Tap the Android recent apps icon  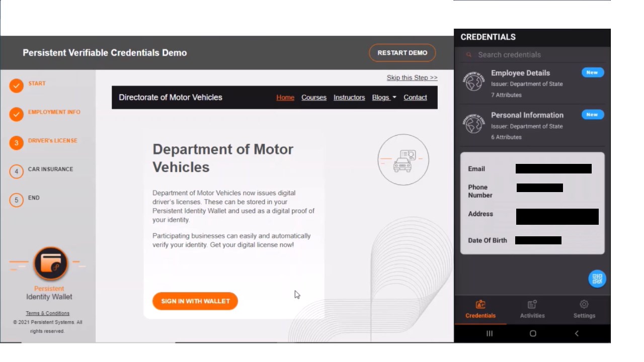490,333
